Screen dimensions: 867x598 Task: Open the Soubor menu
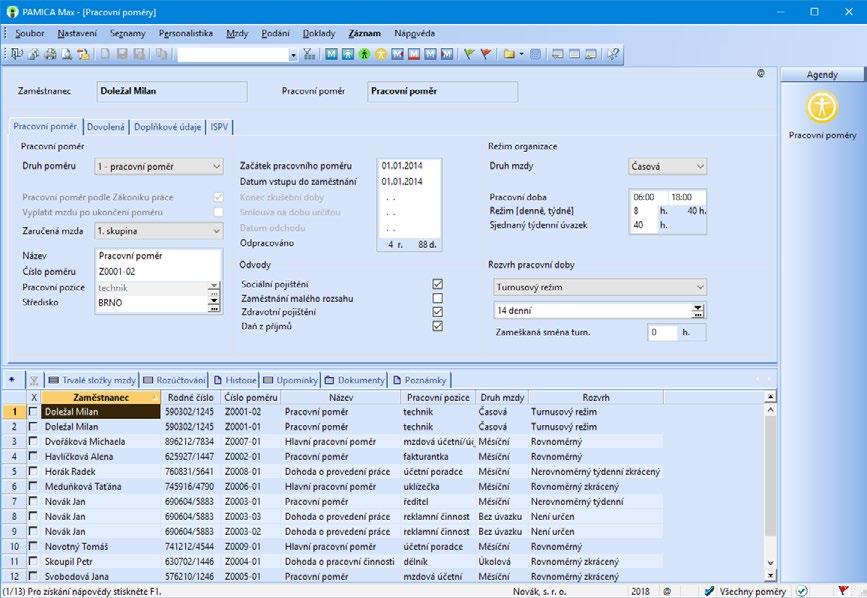tap(30, 33)
